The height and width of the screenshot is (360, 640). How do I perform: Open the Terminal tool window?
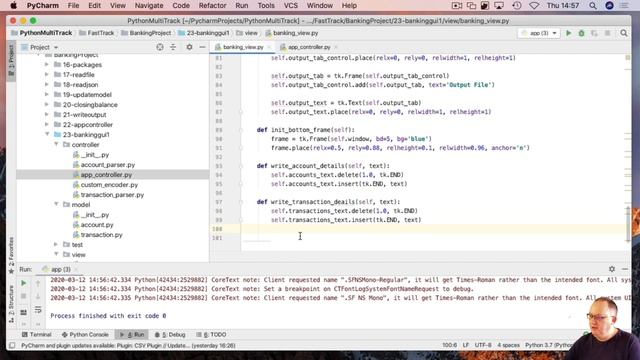click(36, 334)
